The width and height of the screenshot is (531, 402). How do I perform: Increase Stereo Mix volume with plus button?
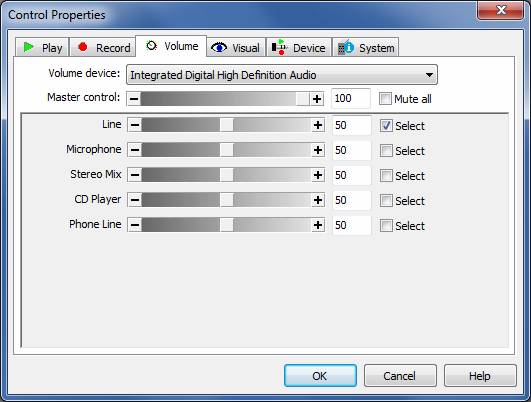318,175
